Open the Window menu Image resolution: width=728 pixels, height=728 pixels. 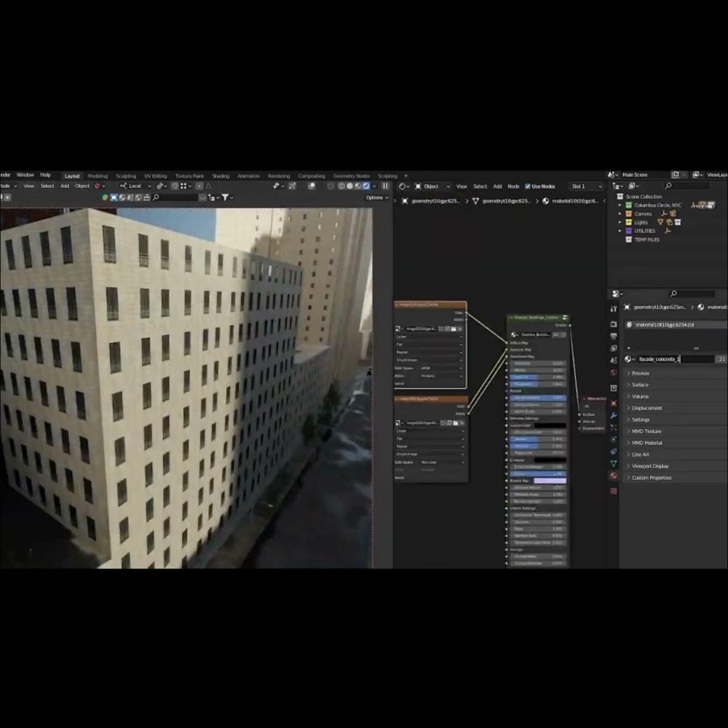[x=25, y=175]
